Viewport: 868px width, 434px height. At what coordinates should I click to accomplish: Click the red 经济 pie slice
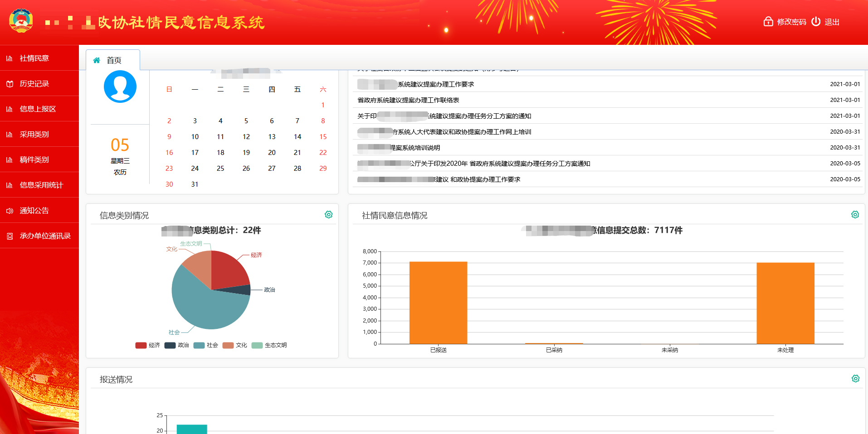click(227, 272)
